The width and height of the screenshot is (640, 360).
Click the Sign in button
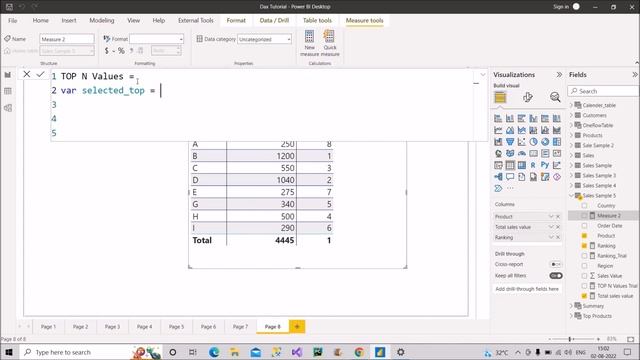560,7
